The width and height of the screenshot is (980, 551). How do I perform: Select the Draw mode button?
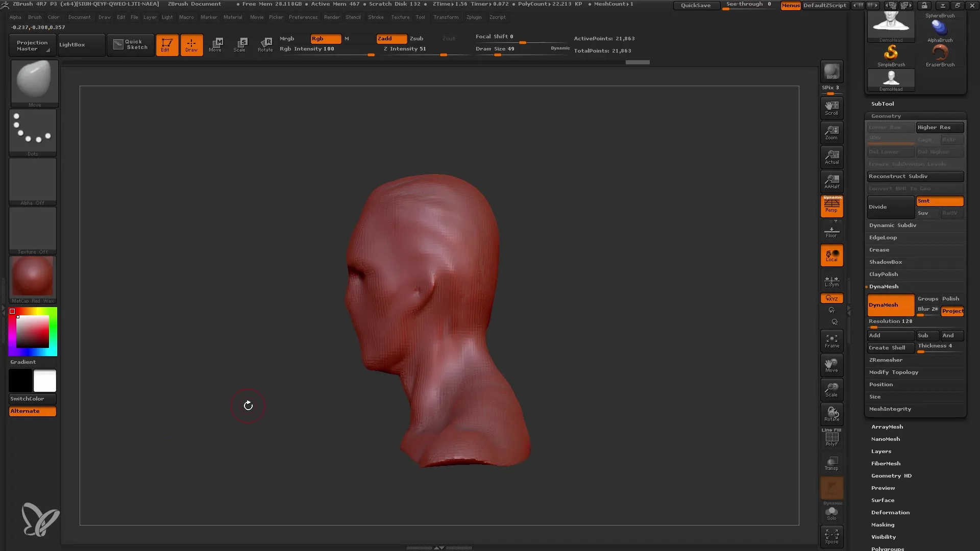pyautogui.click(x=192, y=44)
